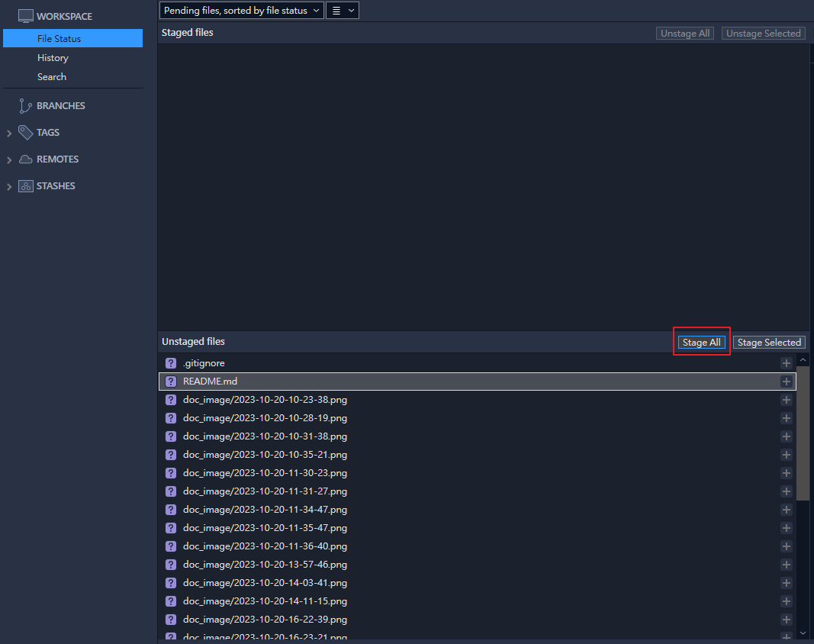The height and width of the screenshot is (644, 814).
Task: Open the list view mode dropdown
Action: tap(343, 11)
